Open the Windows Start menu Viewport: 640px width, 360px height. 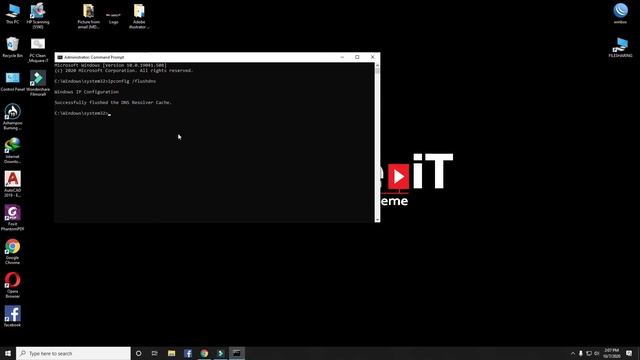point(8,353)
